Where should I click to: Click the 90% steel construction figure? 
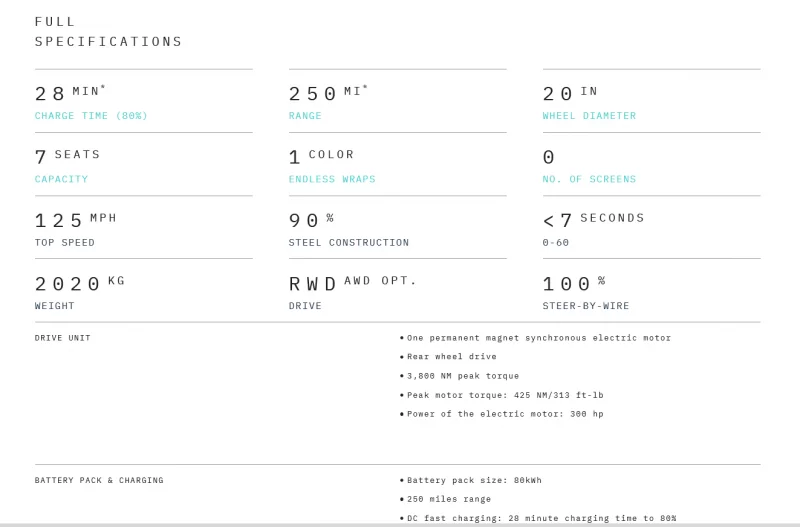[x=311, y=220]
